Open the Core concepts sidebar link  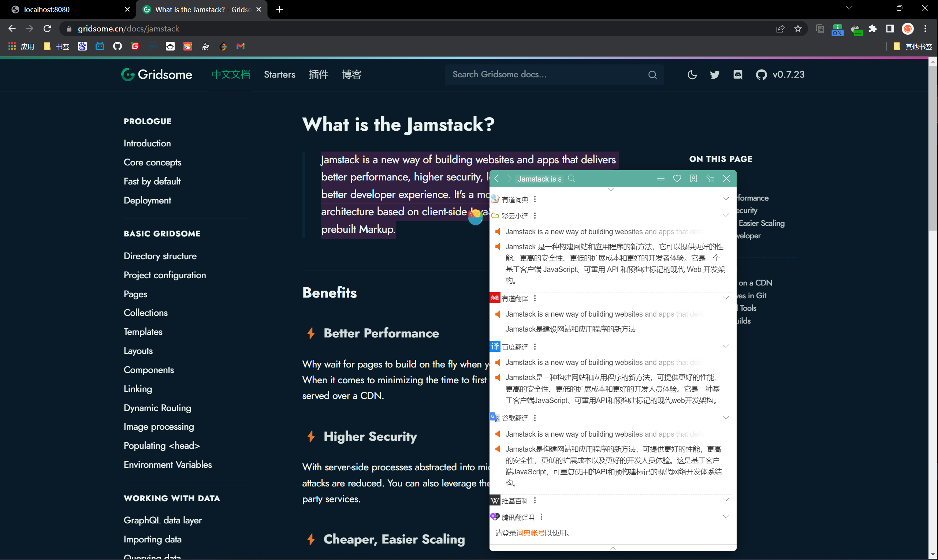[x=153, y=162]
